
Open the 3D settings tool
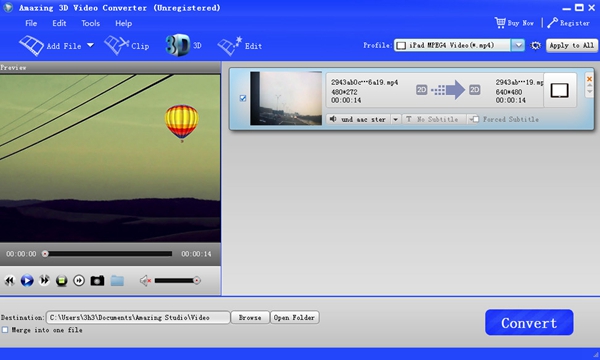(x=183, y=45)
